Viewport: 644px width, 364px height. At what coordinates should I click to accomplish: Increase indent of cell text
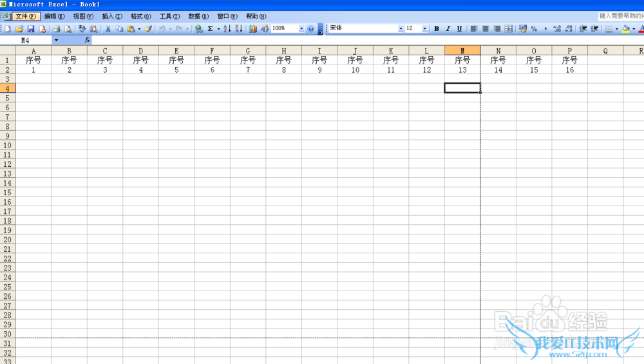594,29
